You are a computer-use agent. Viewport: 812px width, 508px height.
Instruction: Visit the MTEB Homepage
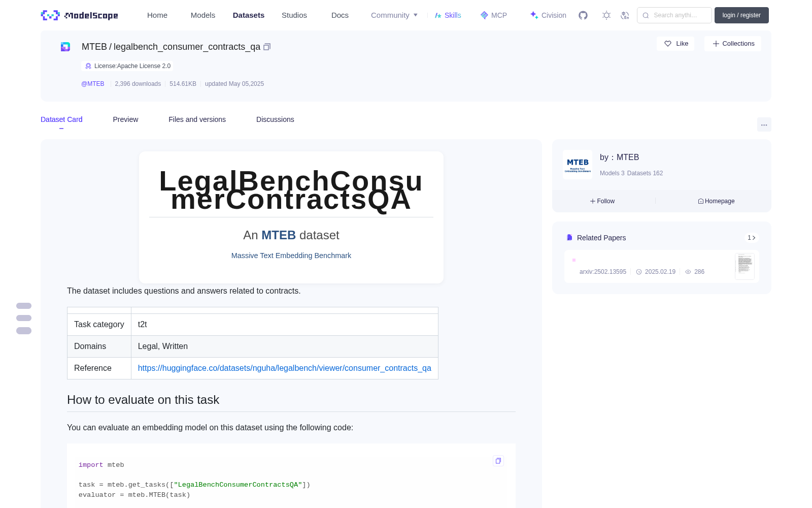click(x=716, y=201)
